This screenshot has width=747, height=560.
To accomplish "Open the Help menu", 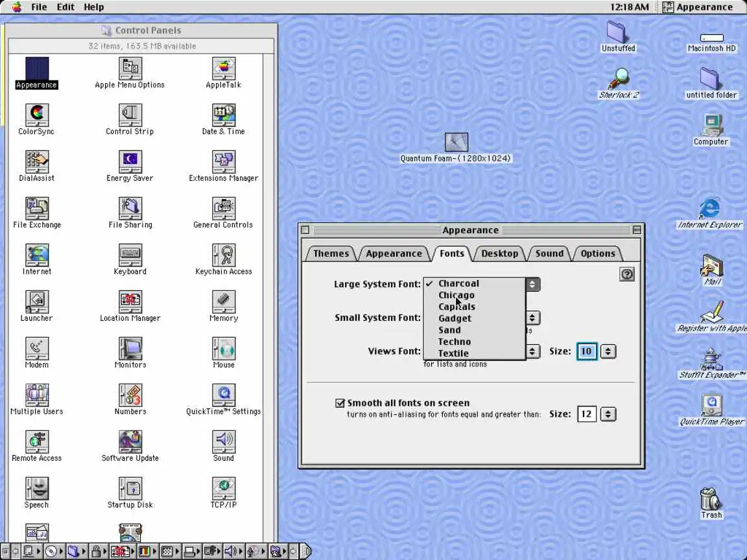I will (94, 7).
